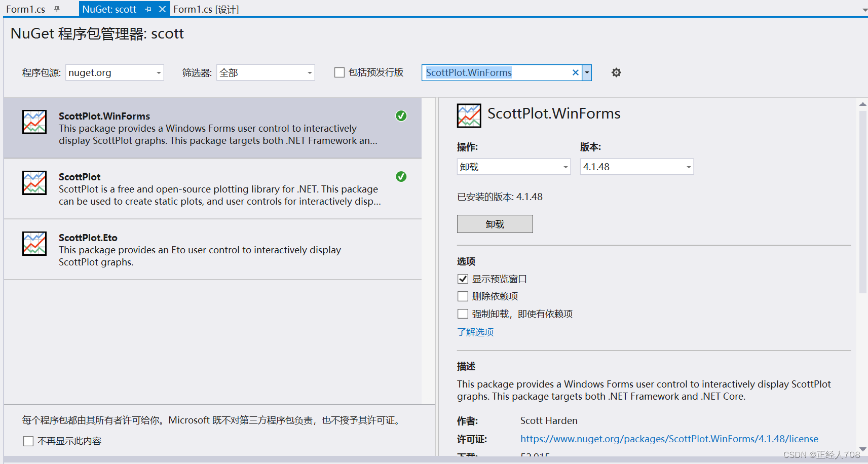Screen dimensions: 868x464
Task: Open the 了解选项 link
Action: (475, 332)
